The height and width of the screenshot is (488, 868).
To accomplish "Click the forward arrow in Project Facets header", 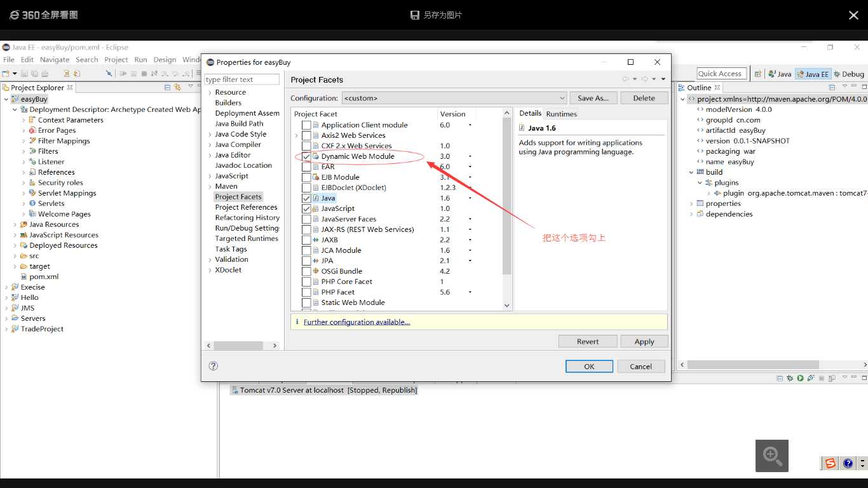I will coord(644,79).
